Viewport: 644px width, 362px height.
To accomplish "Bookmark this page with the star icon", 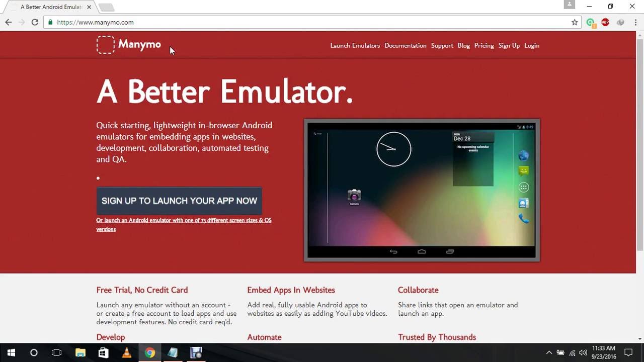I will click(575, 22).
